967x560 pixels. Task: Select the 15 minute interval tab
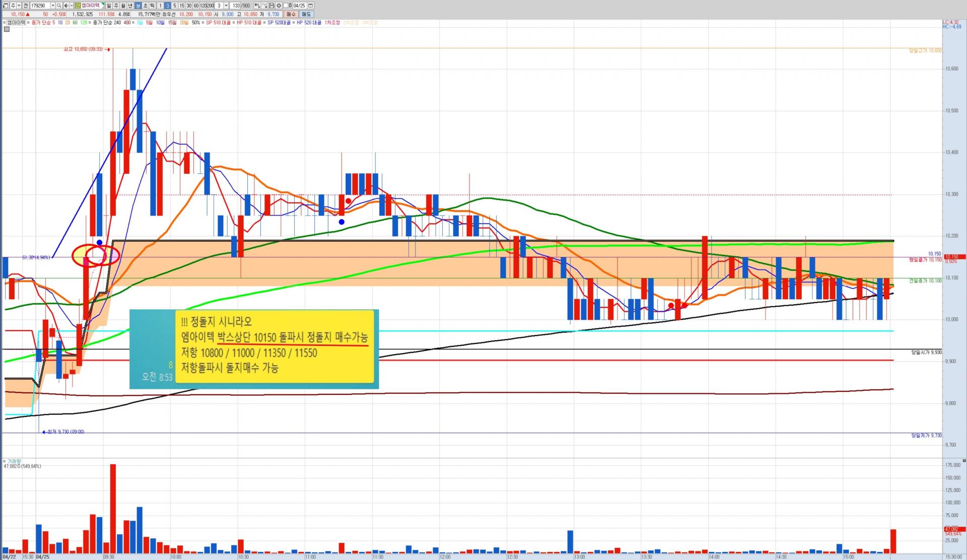tap(182, 6)
